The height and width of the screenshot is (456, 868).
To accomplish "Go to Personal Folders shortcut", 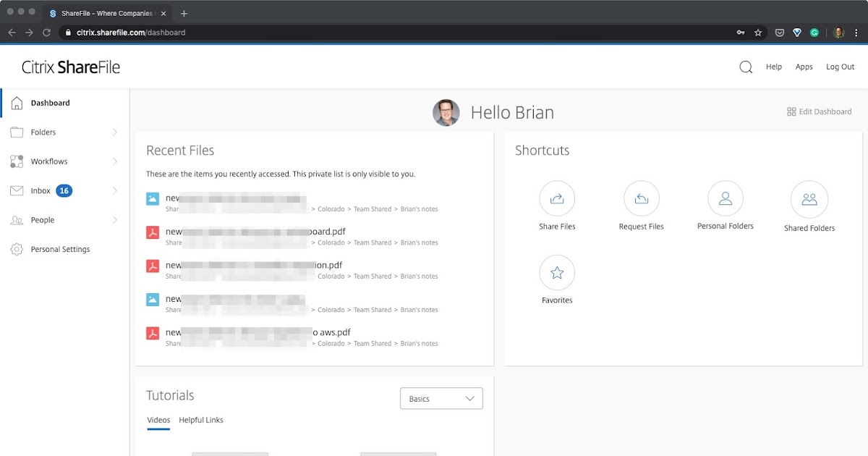I will click(x=725, y=198).
